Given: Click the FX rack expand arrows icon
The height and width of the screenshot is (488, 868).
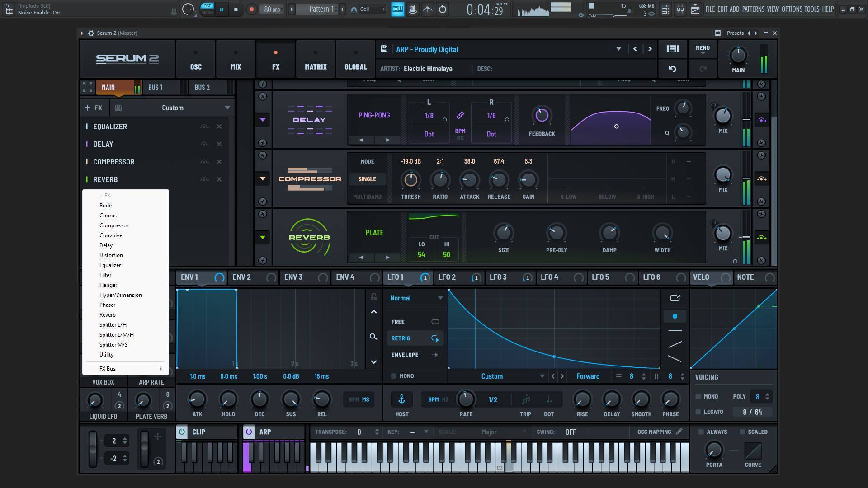Looking at the screenshot, I should click(87, 87).
